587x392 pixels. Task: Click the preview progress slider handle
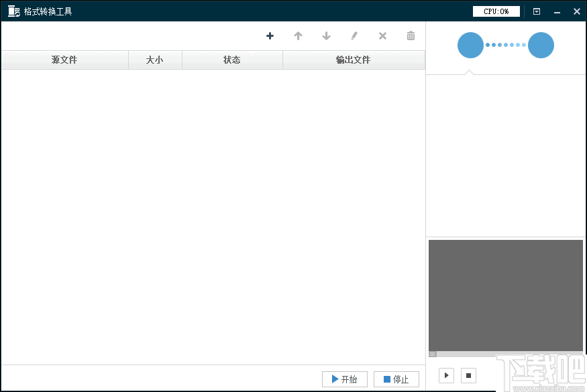(433, 354)
